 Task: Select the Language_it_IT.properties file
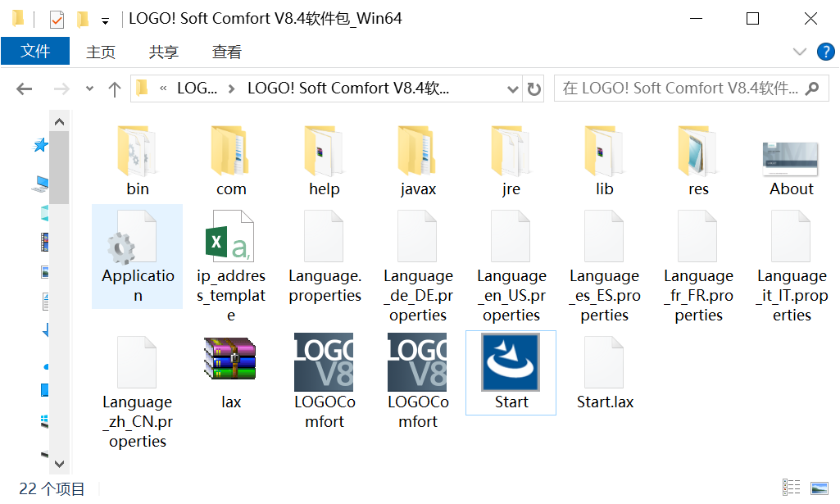coord(792,266)
